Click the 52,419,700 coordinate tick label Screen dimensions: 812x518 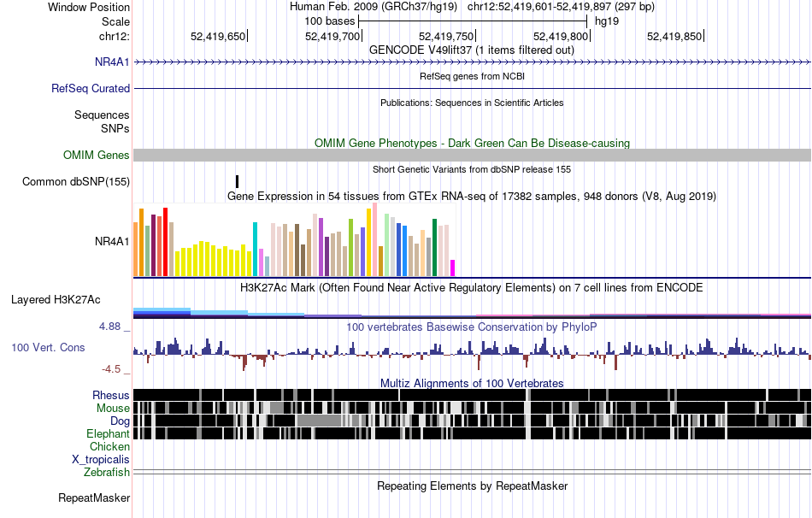pos(332,36)
